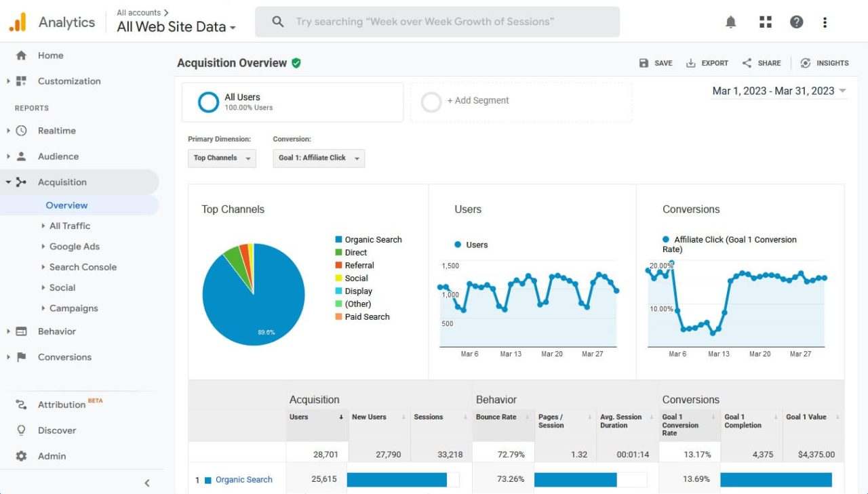This screenshot has width=868, height=494.
Task: Open the Google Analytics notifications bell
Action: (730, 21)
